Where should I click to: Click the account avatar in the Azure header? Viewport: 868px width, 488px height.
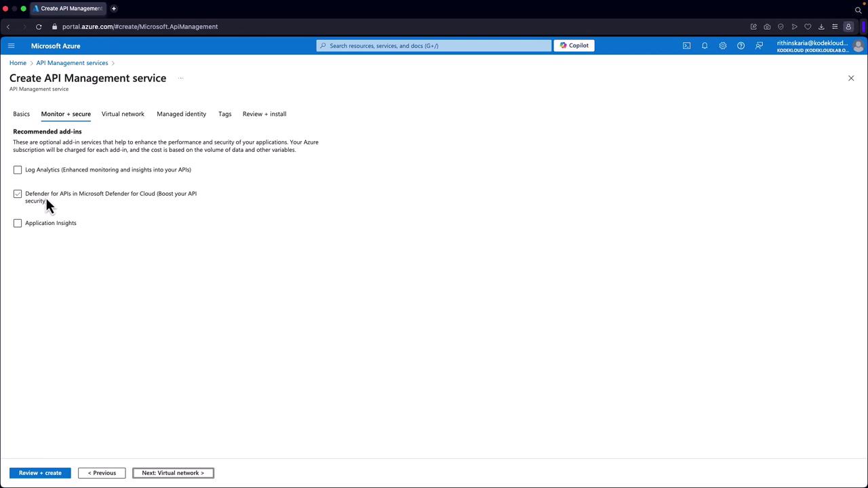[x=858, y=45]
